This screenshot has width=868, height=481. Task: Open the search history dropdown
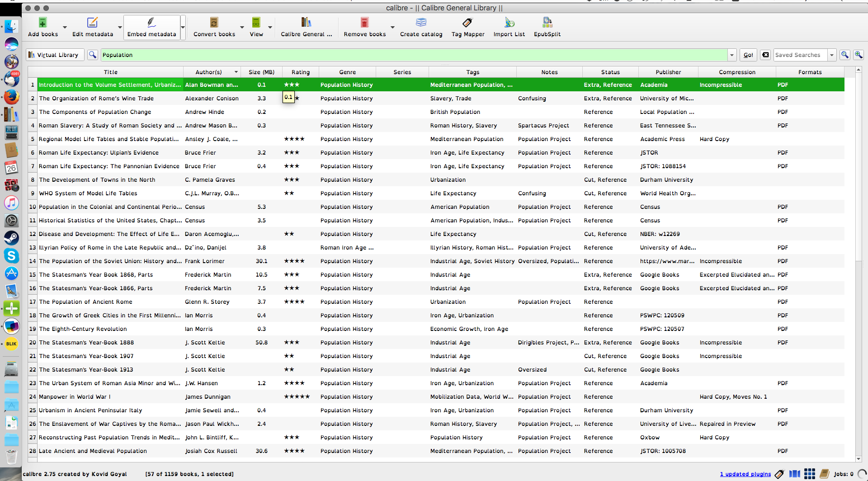[x=732, y=55]
